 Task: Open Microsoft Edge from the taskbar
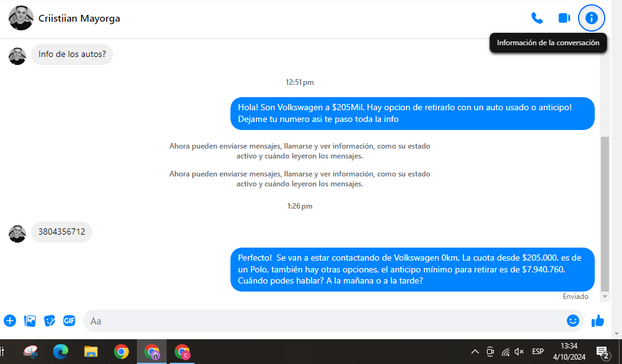[x=60, y=352]
